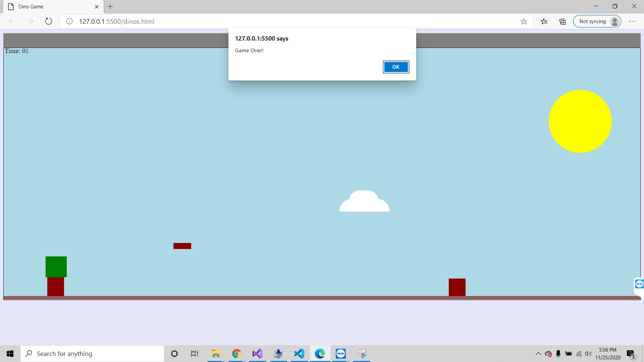View site information for 127.0.0.1

point(69,21)
